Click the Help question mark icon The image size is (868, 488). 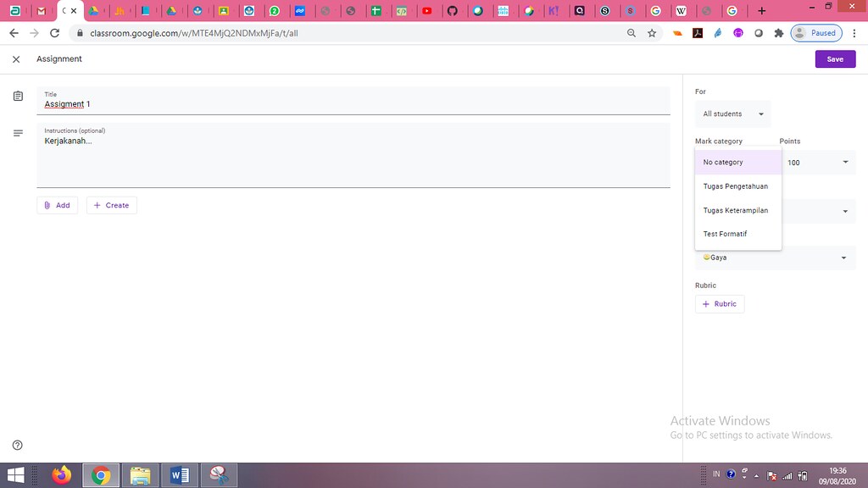tap(18, 445)
